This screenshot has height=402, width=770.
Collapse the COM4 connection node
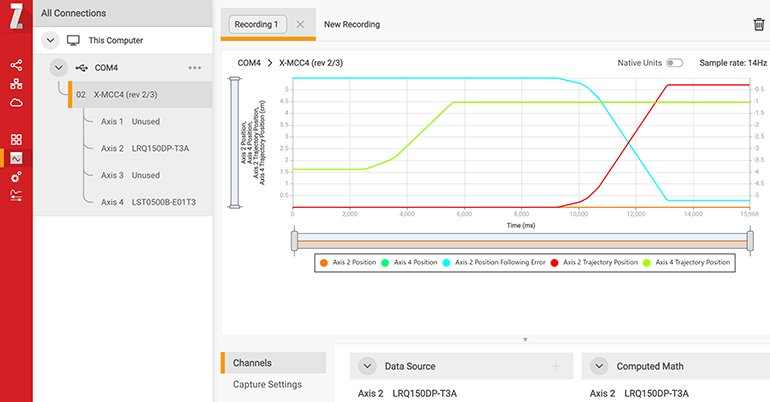(58, 68)
